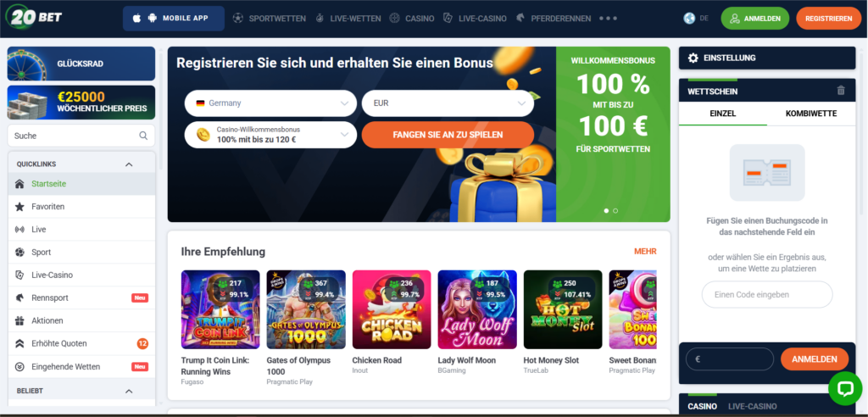The width and height of the screenshot is (868, 417).
Task: Click the 20Bet logo
Action: coord(33,17)
